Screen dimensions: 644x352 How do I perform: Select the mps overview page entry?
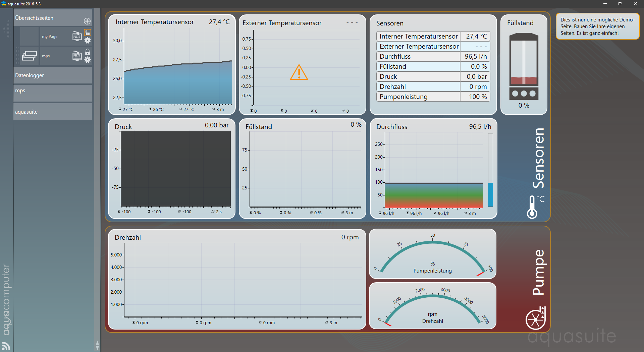(46, 56)
